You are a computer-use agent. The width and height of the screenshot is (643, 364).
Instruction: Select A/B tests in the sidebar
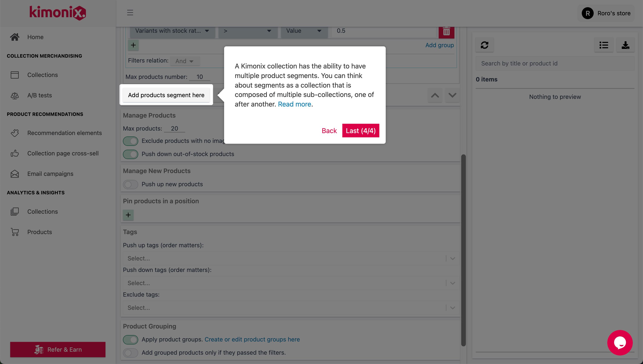(x=39, y=95)
